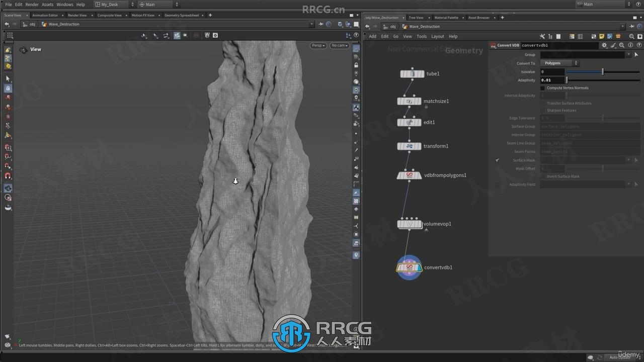Switch to the Geometry Spreadsheet tab
Viewport: 644px width, 362px height.
click(x=182, y=15)
